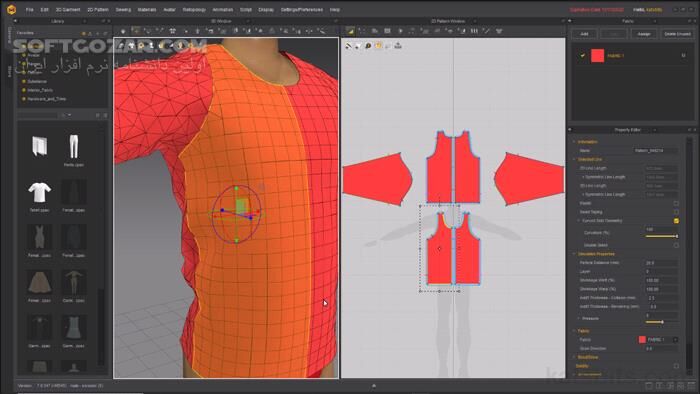The width and height of the screenshot is (700, 394).
Task: Open the Avatar menu
Action: [169, 9]
